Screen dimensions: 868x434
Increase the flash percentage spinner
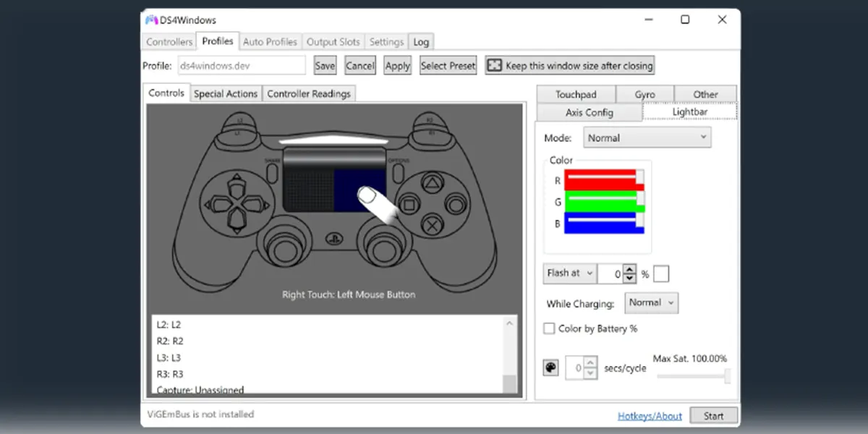tap(629, 269)
